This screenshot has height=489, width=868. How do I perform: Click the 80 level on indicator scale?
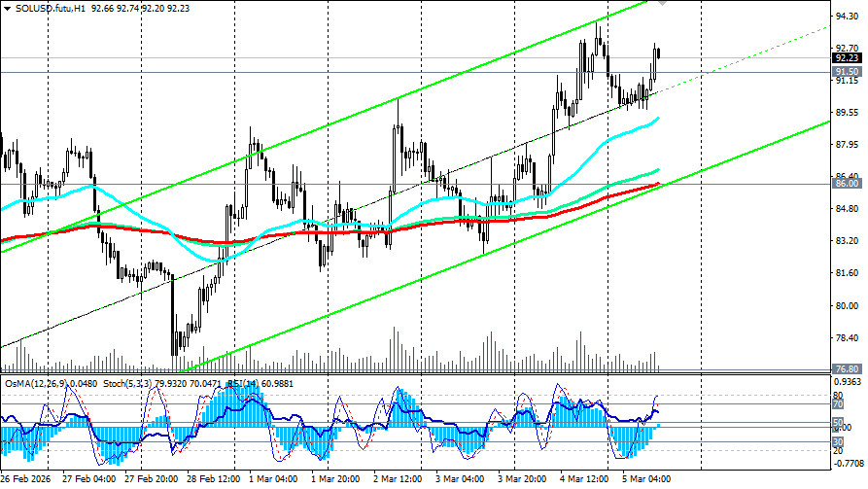(838, 396)
